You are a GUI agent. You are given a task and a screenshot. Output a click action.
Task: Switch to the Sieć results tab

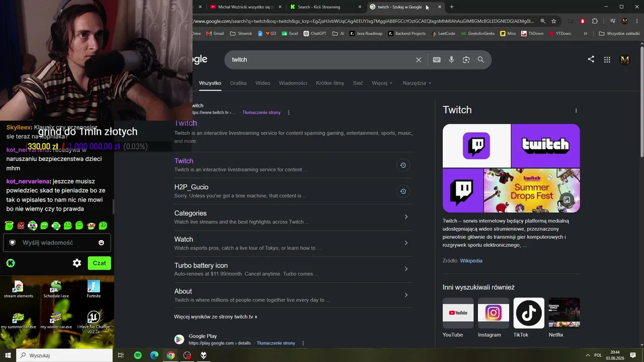click(x=358, y=83)
